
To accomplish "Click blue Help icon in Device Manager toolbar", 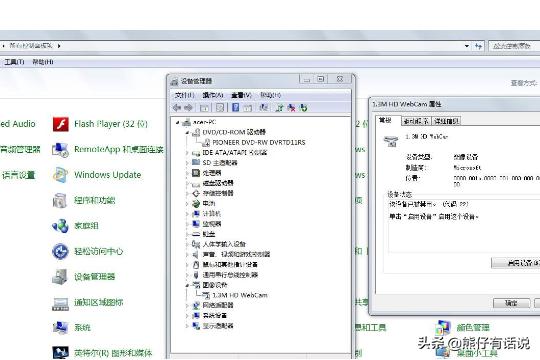I will pyautogui.click(x=235, y=107).
